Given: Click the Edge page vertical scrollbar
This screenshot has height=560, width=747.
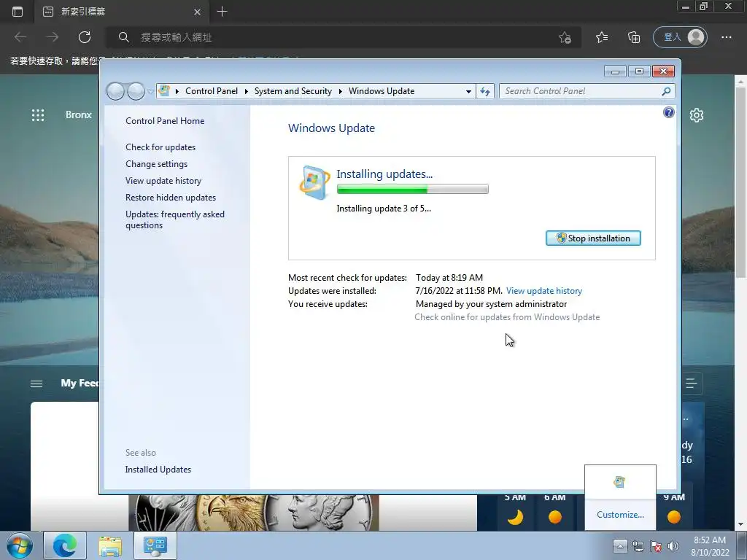Looking at the screenshot, I should click(741, 181).
